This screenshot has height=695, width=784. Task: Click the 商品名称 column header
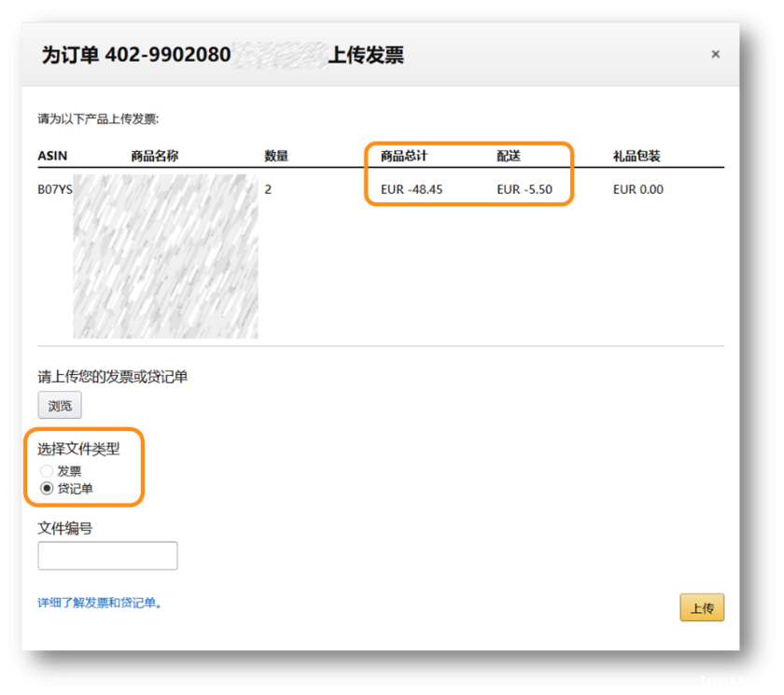point(154,156)
